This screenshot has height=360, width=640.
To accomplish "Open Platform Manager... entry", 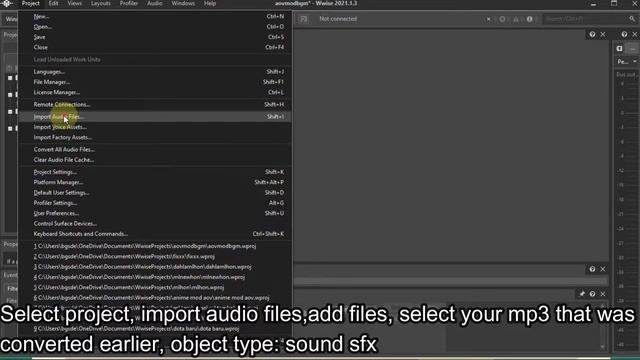I will tap(155, 182).
